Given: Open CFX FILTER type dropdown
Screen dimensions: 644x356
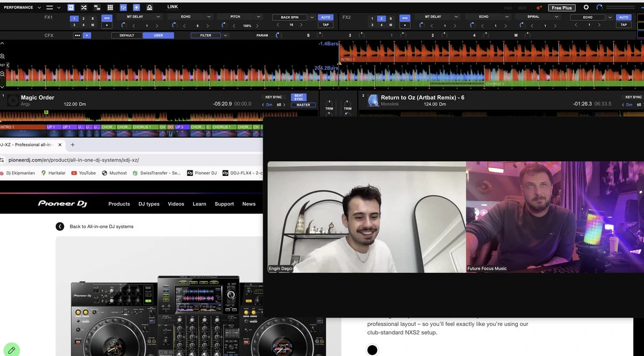Looking at the screenshot, I should pos(225,35).
